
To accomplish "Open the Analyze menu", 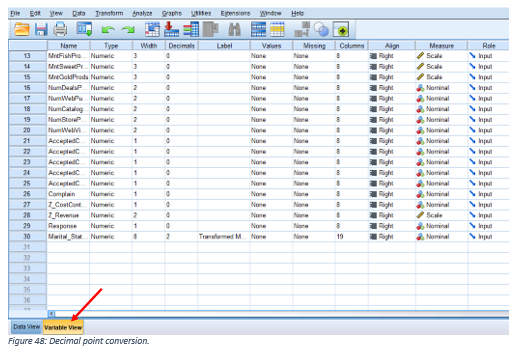I will pos(142,13).
